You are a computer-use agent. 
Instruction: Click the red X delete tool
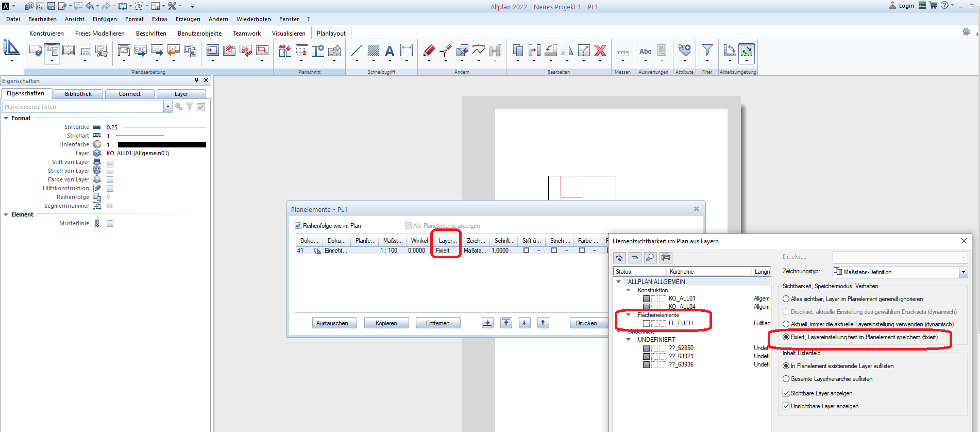tap(600, 51)
